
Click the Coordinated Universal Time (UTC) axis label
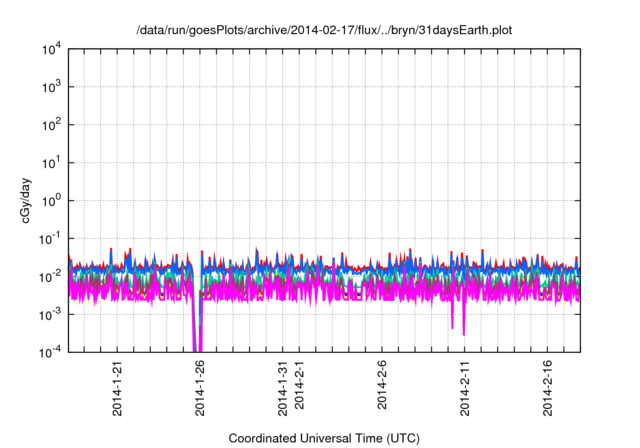(323, 438)
